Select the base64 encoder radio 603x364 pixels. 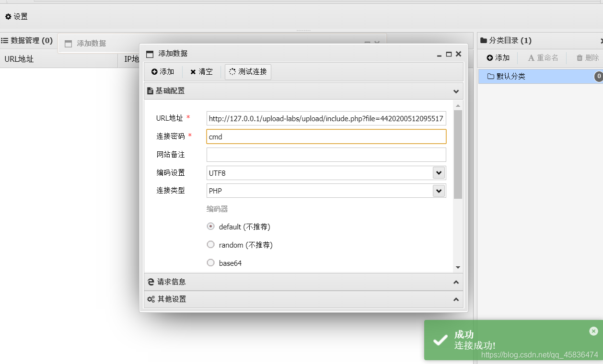pyautogui.click(x=210, y=263)
